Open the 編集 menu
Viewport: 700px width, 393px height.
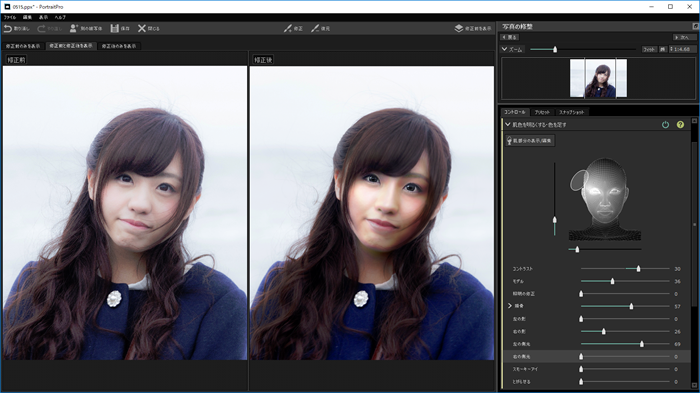[27, 17]
